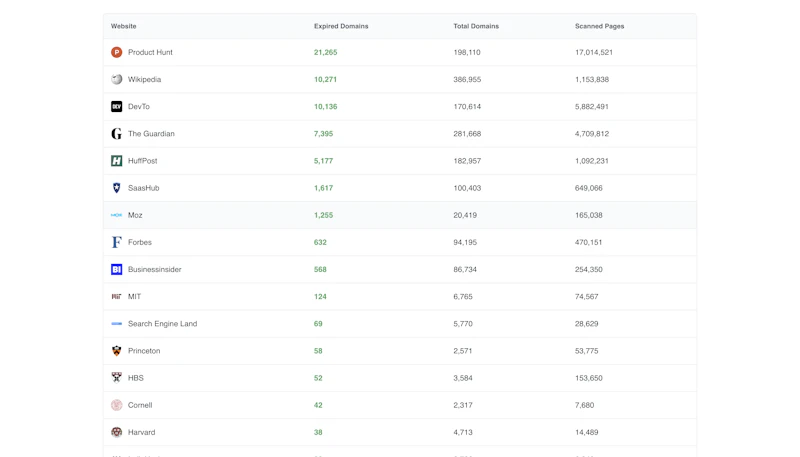Sort by Total Domains column header
The width and height of the screenshot is (800, 457).
(476, 26)
